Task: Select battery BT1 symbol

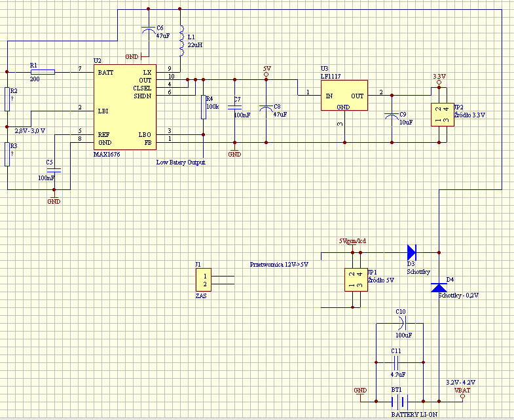Action: click(399, 401)
